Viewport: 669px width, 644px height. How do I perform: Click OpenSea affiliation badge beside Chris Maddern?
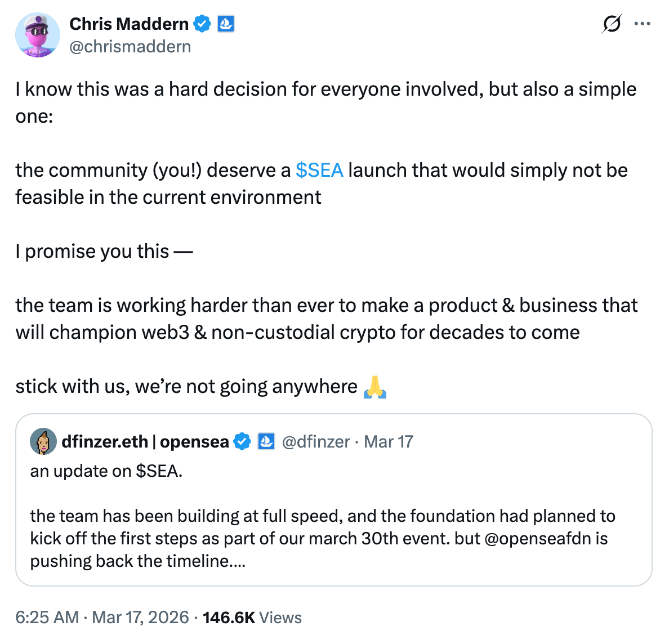226,24
